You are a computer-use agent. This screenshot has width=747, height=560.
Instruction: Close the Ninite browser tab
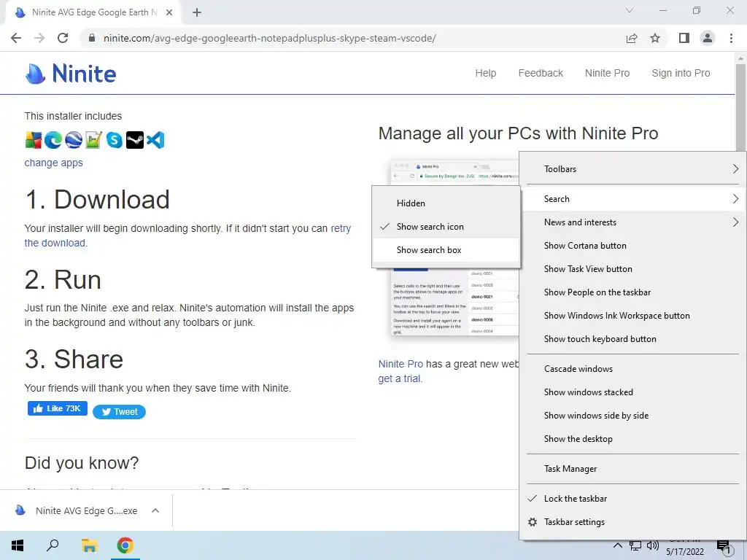tap(169, 12)
